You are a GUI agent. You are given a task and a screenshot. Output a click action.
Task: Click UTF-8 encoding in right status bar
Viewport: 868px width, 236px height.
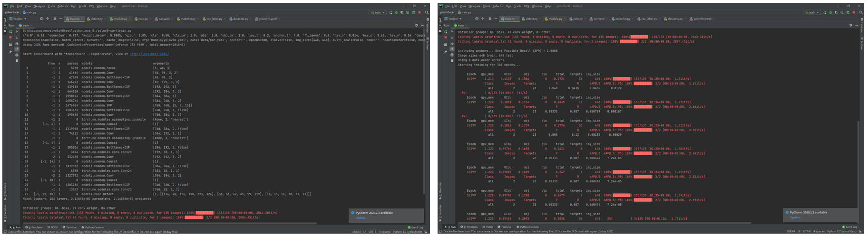pyautogui.click(x=807, y=232)
